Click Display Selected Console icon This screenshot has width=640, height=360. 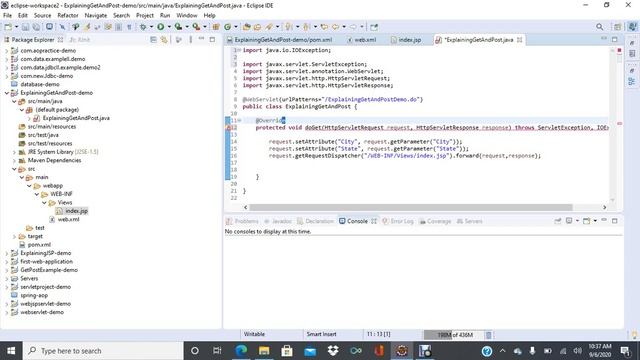pos(569,221)
